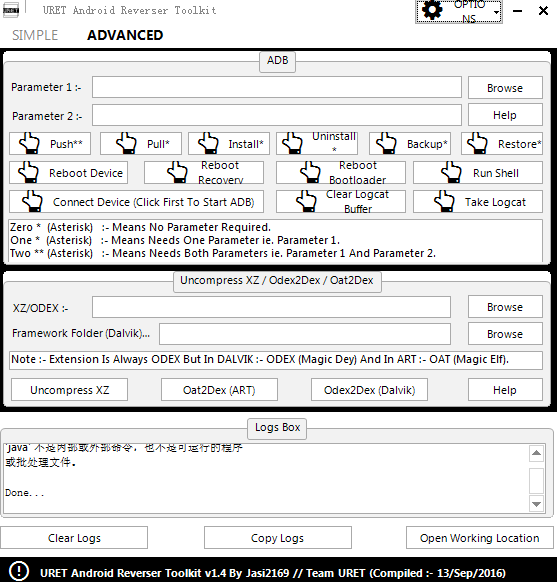Click the Backup* hand icon
The width and height of the screenshot is (557, 582).
[x=386, y=143]
